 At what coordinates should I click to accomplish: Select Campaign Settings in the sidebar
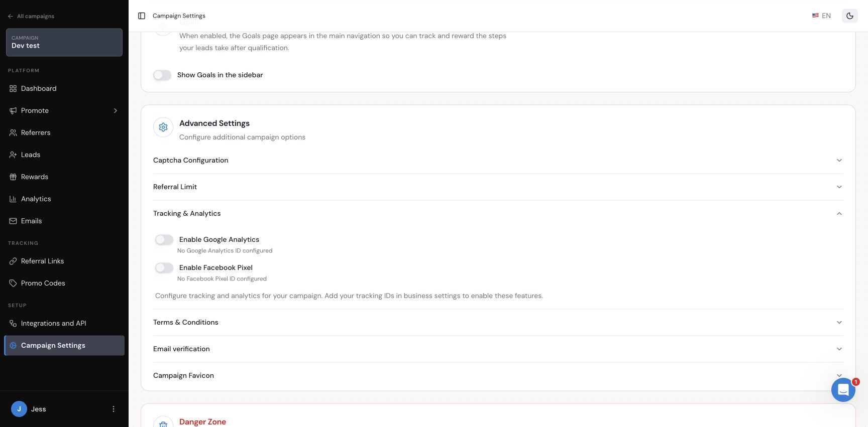(x=64, y=345)
